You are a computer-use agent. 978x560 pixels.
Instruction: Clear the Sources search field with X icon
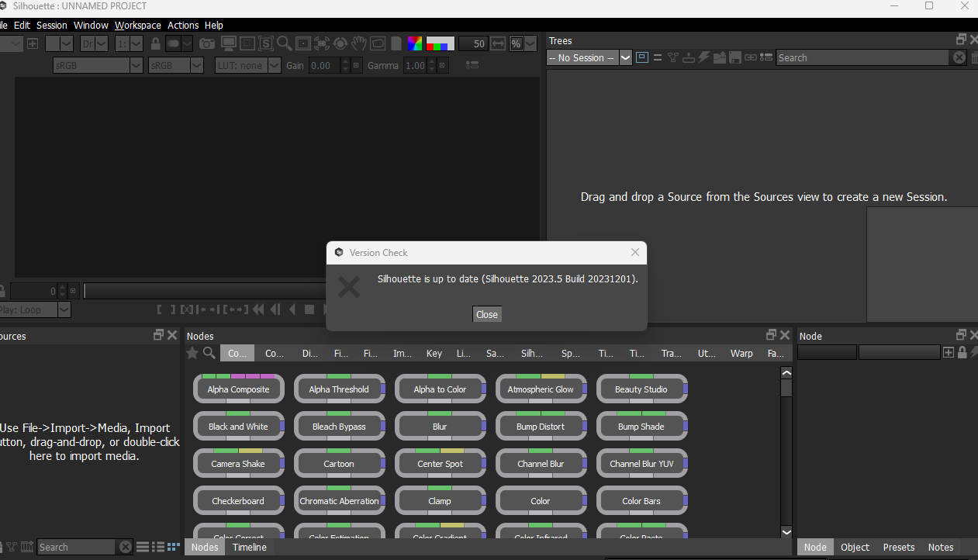tap(126, 547)
